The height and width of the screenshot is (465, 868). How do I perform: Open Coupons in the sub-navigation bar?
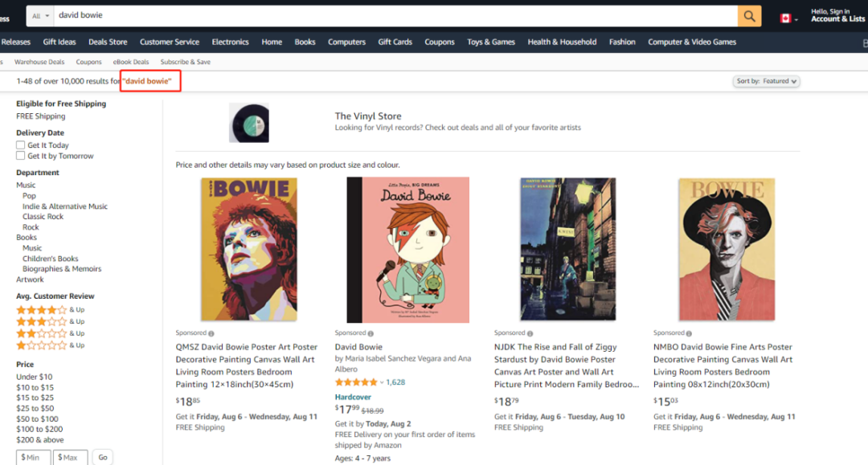coord(88,62)
